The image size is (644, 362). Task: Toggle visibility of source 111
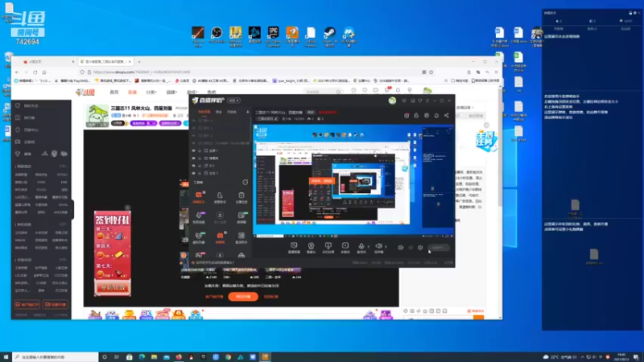click(x=193, y=166)
